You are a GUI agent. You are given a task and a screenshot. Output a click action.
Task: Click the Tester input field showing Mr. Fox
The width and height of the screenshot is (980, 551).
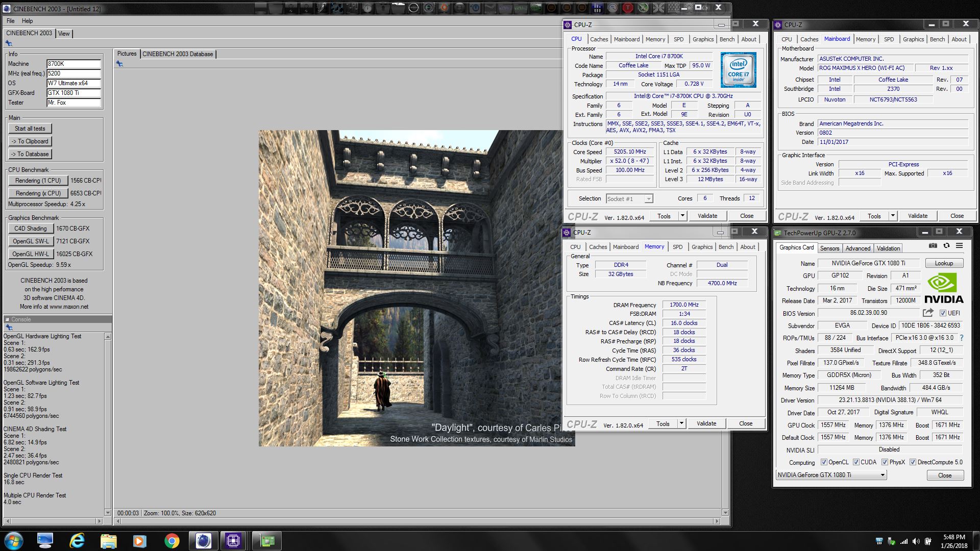pyautogui.click(x=73, y=103)
